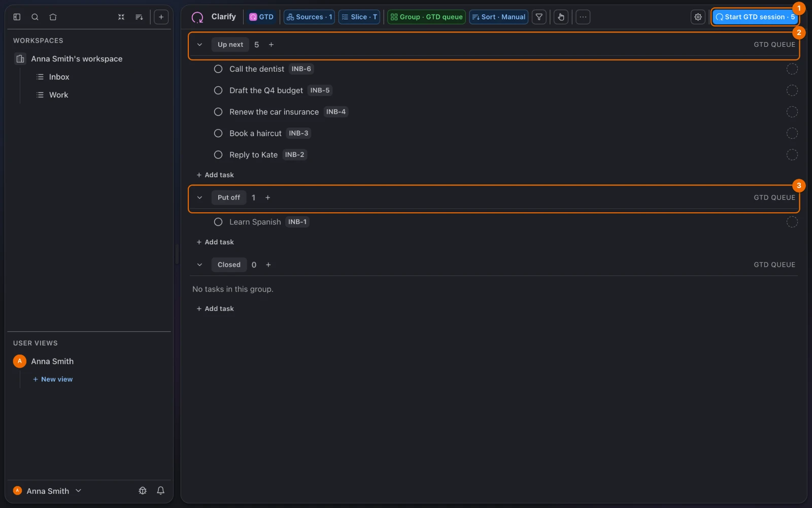Open the Slice · T selector
This screenshot has height=508, width=812.
point(359,17)
